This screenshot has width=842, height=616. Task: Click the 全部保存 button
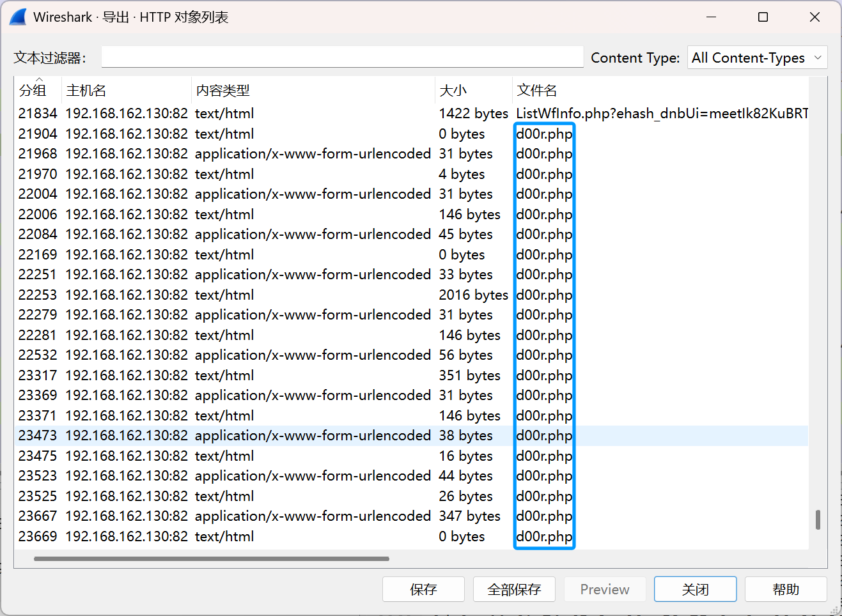[x=514, y=589]
